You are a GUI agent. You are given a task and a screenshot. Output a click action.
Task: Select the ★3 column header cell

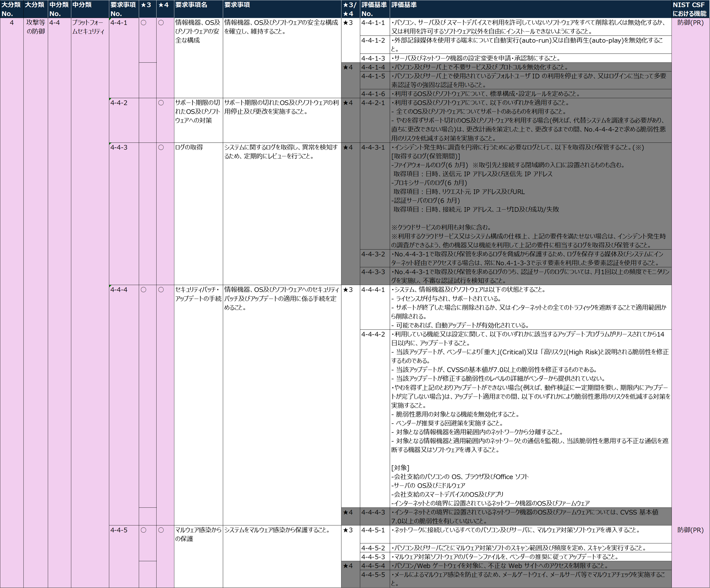[147, 9]
